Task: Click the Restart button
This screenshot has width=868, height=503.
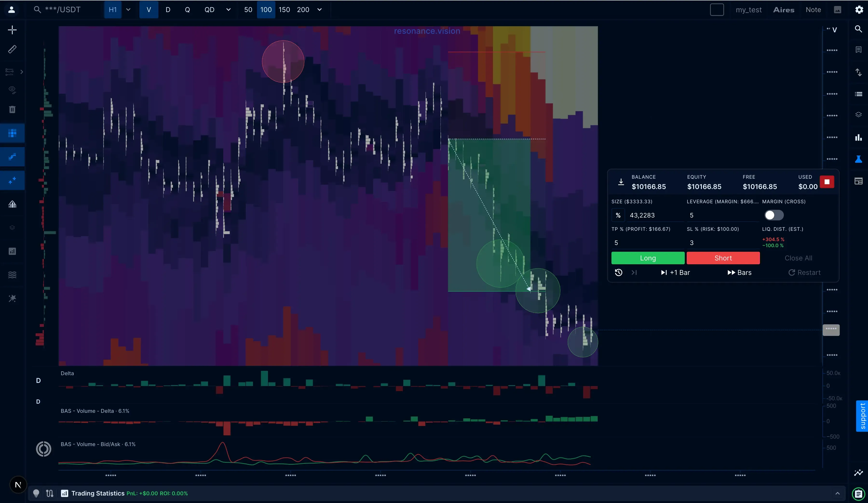Action: coord(804,272)
